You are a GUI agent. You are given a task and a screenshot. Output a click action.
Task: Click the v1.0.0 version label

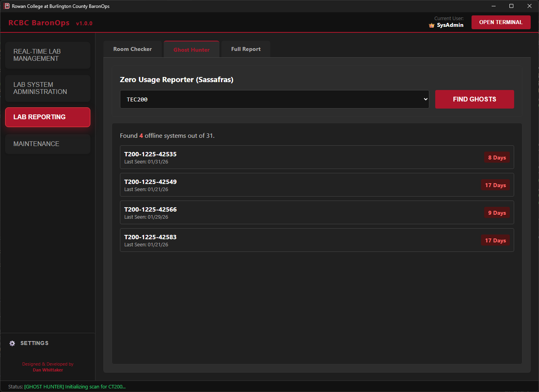[84, 23]
